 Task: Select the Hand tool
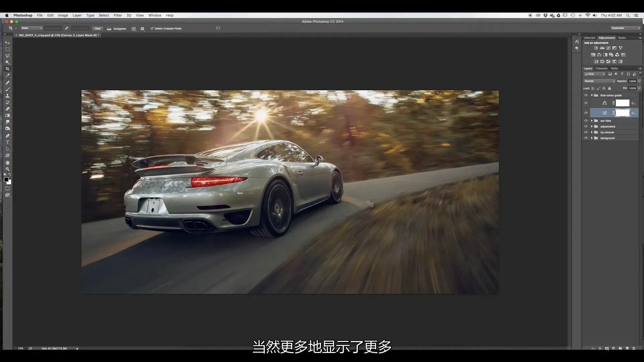coord(7,163)
